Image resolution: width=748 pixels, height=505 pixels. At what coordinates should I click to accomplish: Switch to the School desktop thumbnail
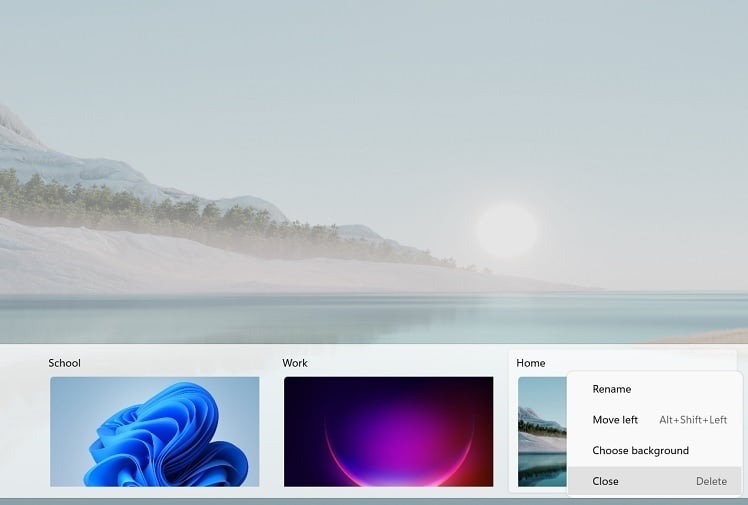155,432
